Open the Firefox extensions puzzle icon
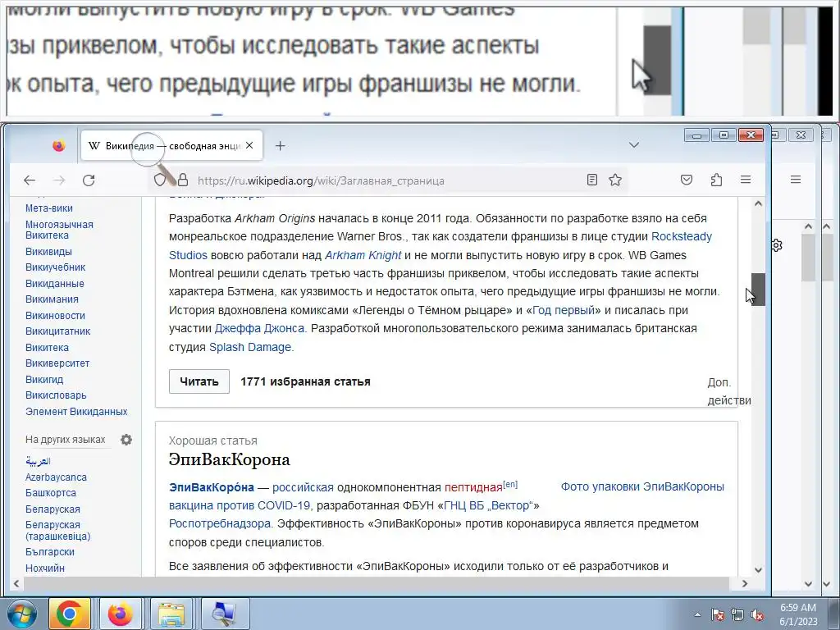Viewport: 840px width, 630px height. click(x=716, y=180)
